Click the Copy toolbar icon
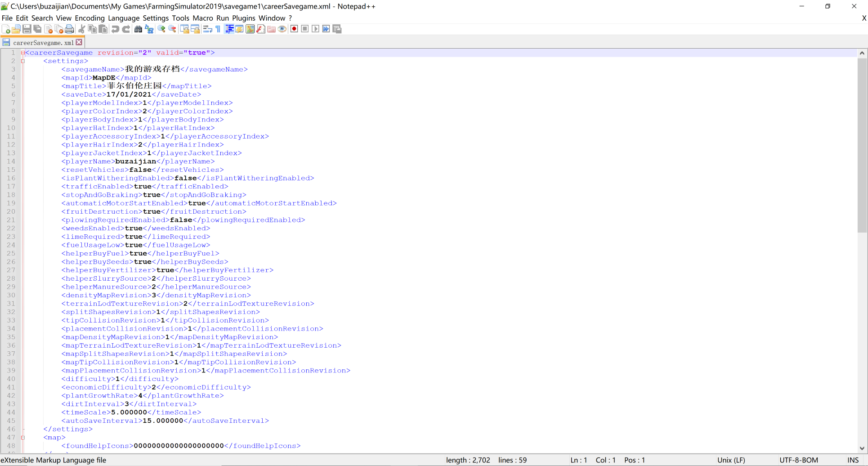The width and height of the screenshot is (868, 466). (x=93, y=29)
